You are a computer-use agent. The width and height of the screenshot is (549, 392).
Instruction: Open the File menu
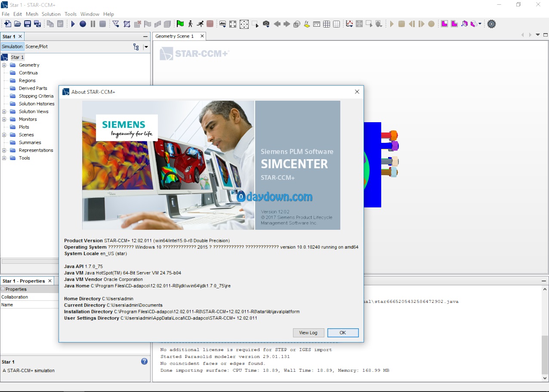6,14
